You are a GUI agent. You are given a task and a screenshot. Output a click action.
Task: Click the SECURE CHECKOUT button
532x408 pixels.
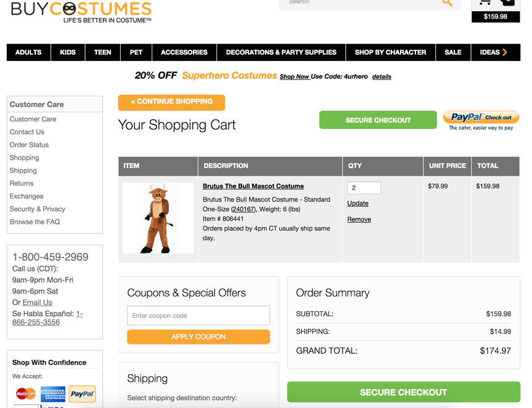(x=377, y=120)
